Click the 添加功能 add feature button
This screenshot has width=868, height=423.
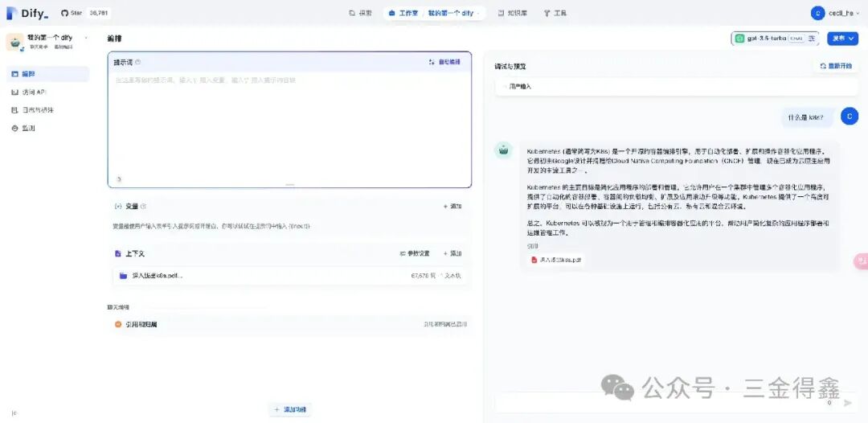[291, 409]
